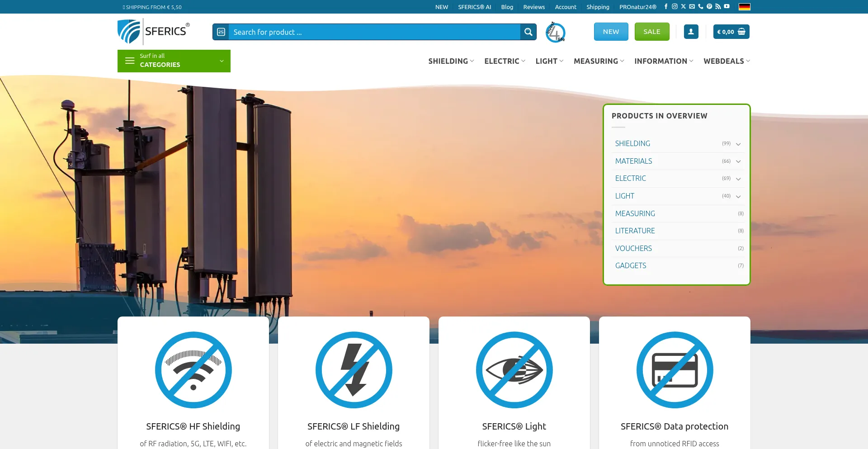Open SFERICS® HF Shielding title
The width and height of the screenshot is (868, 449).
[193, 426]
